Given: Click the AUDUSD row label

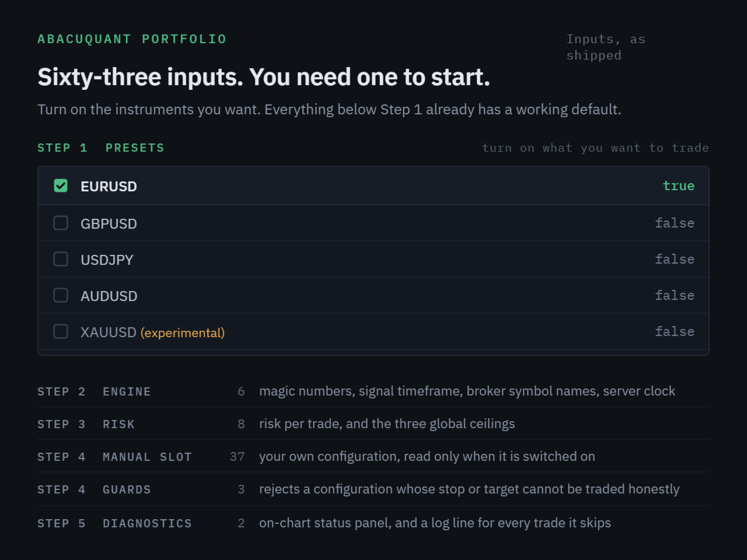Looking at the screenshot, I should point(109,296).
